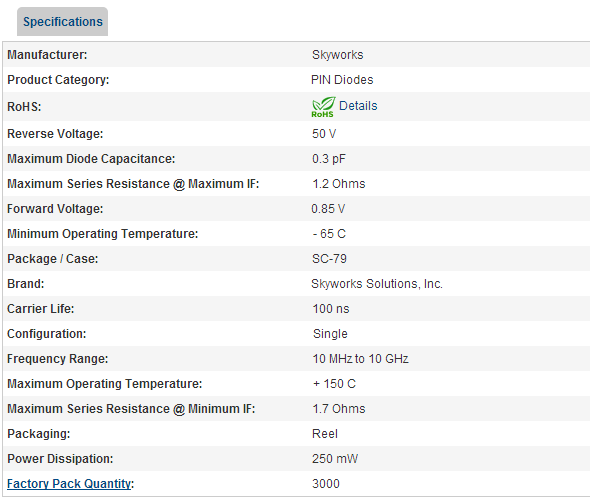Click the Reel packaging value
The image size is (590, 502).
point(325,434)
